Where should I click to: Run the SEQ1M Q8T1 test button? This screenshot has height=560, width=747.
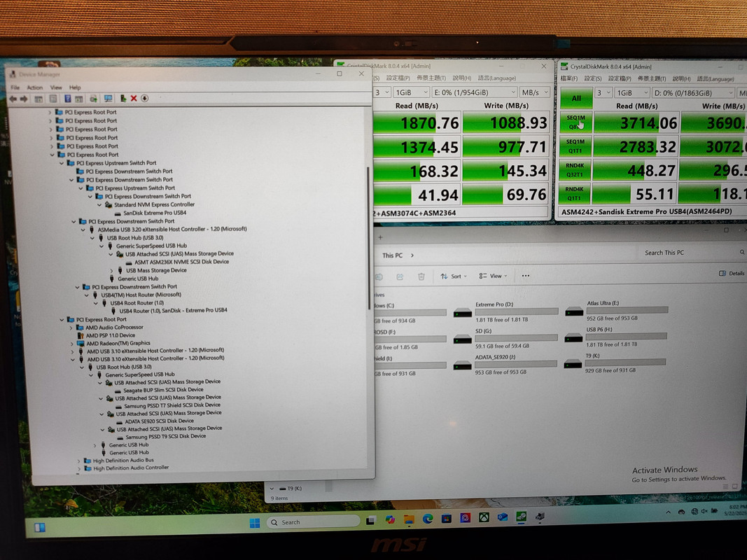click(575, 122)
